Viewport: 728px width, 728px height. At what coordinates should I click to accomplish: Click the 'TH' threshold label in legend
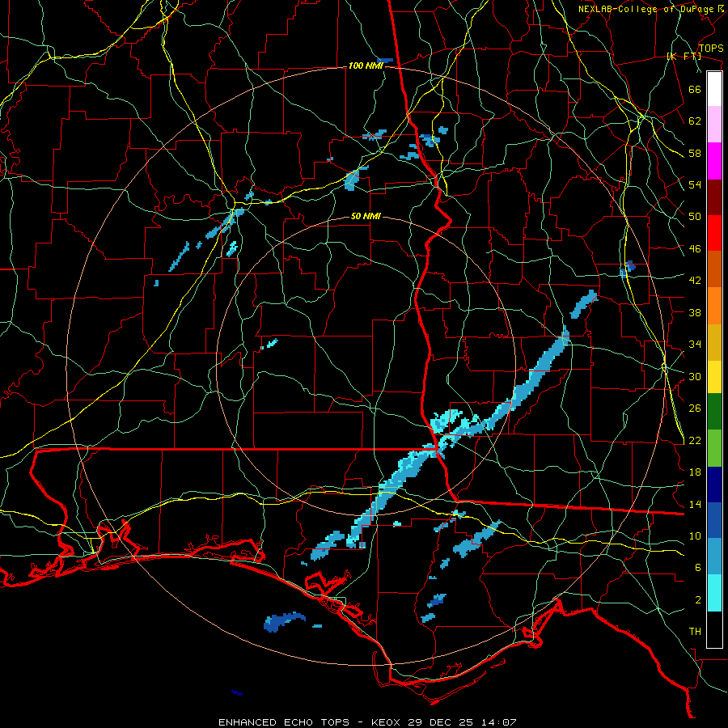[695, 632]
